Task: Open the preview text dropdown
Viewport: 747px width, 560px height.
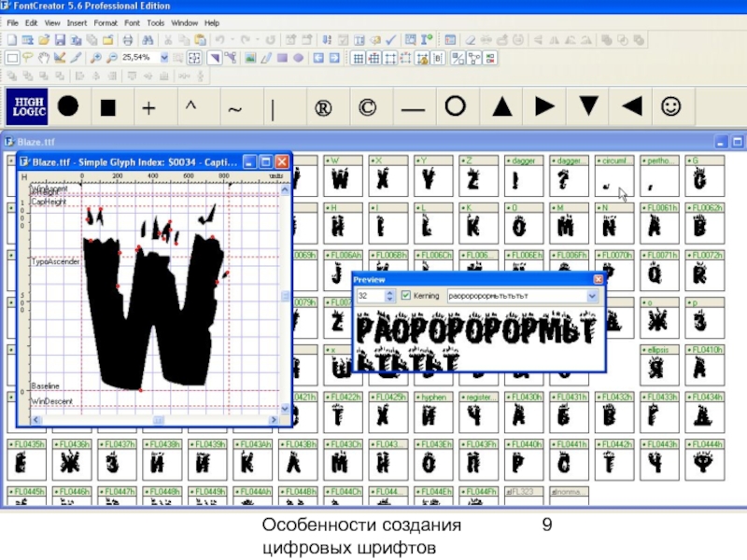Action: (x=592, y=296)
